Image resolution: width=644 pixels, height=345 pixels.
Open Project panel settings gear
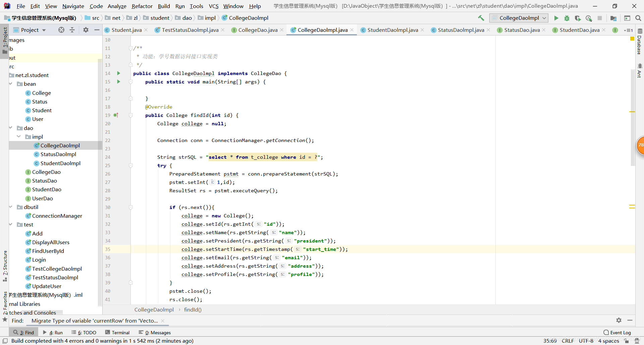[86, 30]
